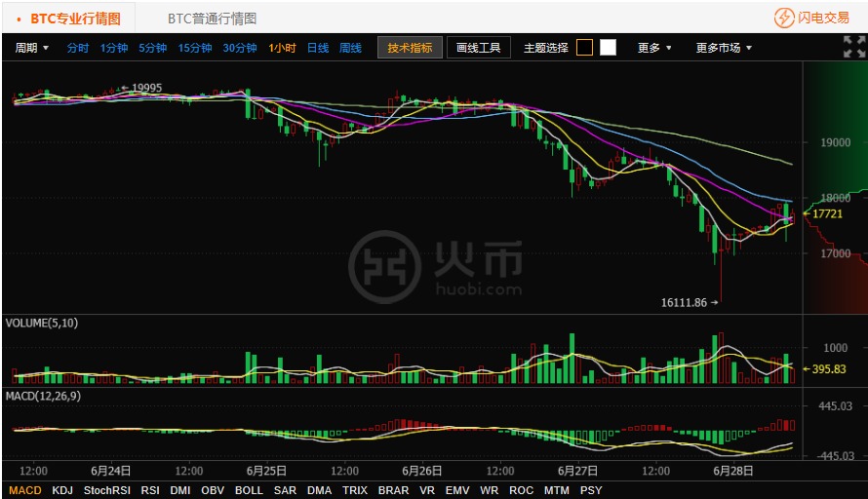868x499 pixels.
Task: Select 15分钟 period
Action: click(195, 48)
